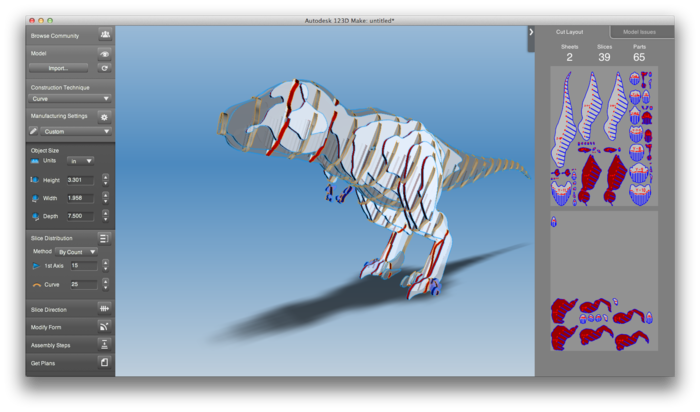Toggle model visibility eye icon
The width and height of the screenshot is (700, 412).
tap(104, 53)
